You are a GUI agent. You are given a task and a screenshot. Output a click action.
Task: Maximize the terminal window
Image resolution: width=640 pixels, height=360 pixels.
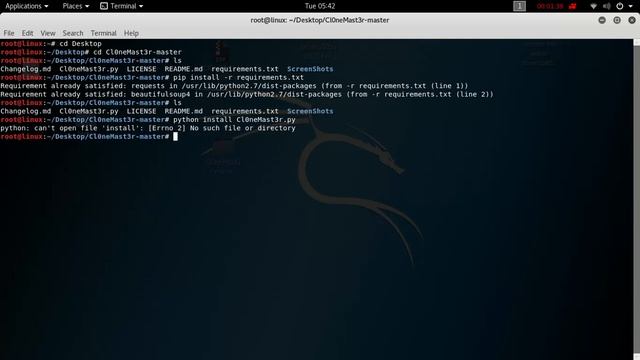(x=617, y=20)
